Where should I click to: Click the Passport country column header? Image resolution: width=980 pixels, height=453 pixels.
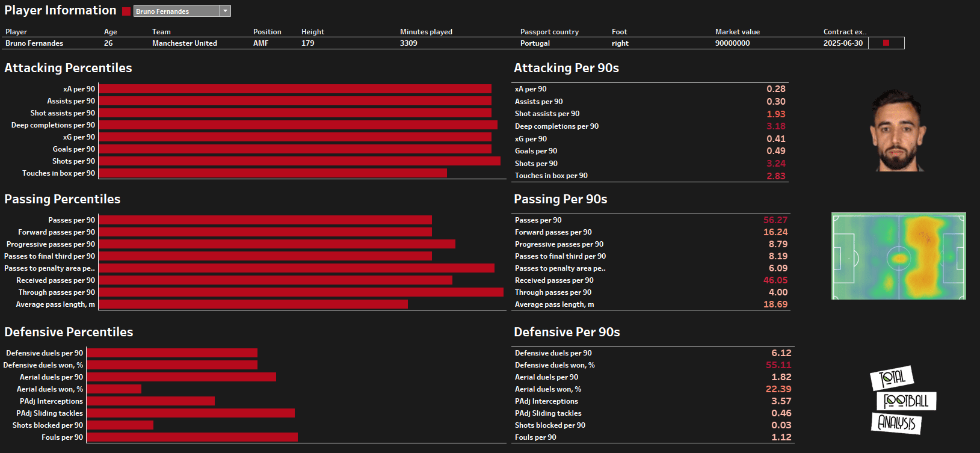(549, 32)
